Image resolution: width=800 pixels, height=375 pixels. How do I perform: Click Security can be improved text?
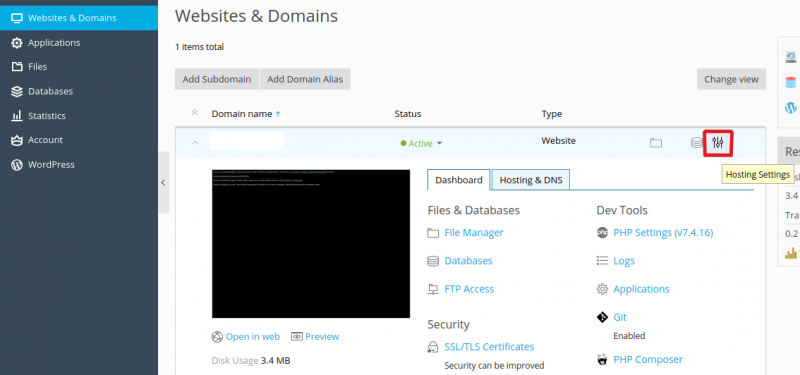[x=494, y=365]
